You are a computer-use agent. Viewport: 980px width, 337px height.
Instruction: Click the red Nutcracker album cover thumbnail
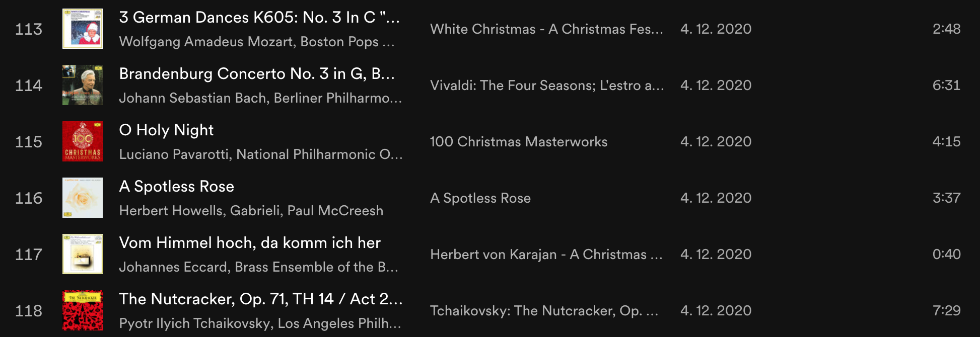pos(83,310)
